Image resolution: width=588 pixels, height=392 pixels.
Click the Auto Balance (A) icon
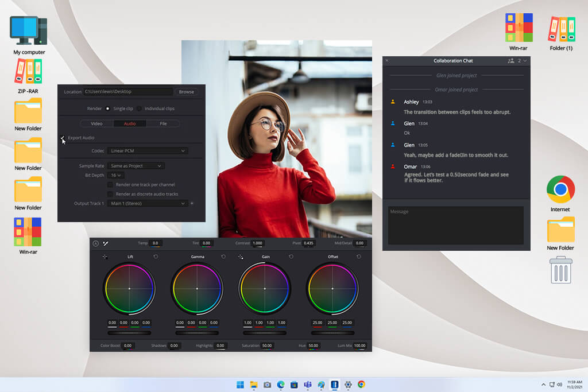(x=96, y=243)
